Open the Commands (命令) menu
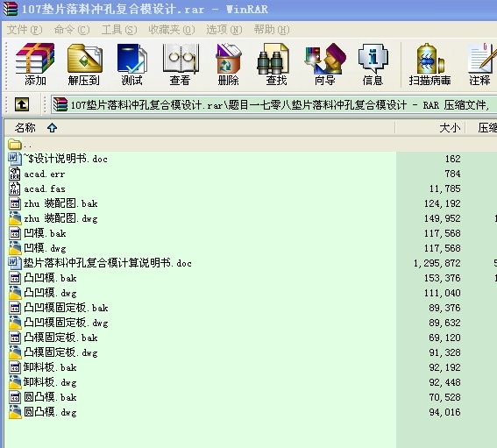Screen dimensions: 497x448 (x=72, y=30)
